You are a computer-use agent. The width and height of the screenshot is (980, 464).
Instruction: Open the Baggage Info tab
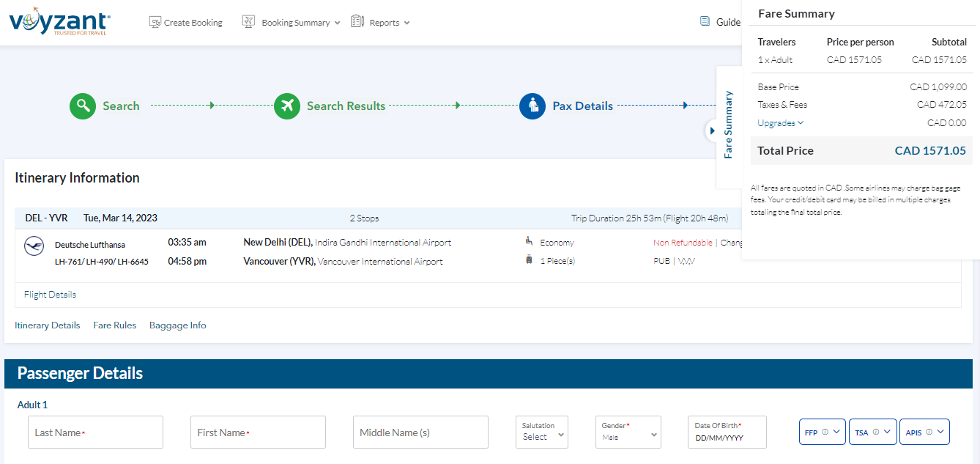(177, 325)
